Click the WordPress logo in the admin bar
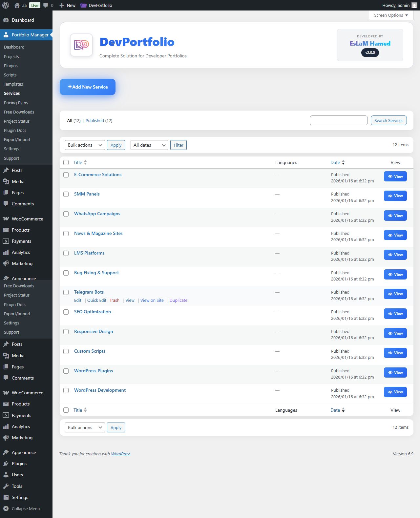This screenshot has width=420, height=518. pos(6,5)
